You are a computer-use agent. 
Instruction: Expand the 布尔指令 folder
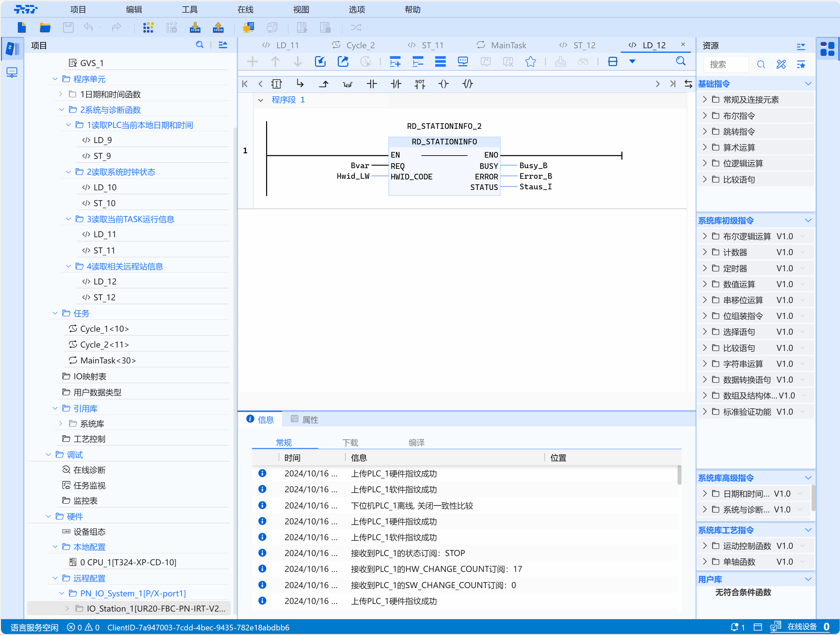[x=705, y=116]
